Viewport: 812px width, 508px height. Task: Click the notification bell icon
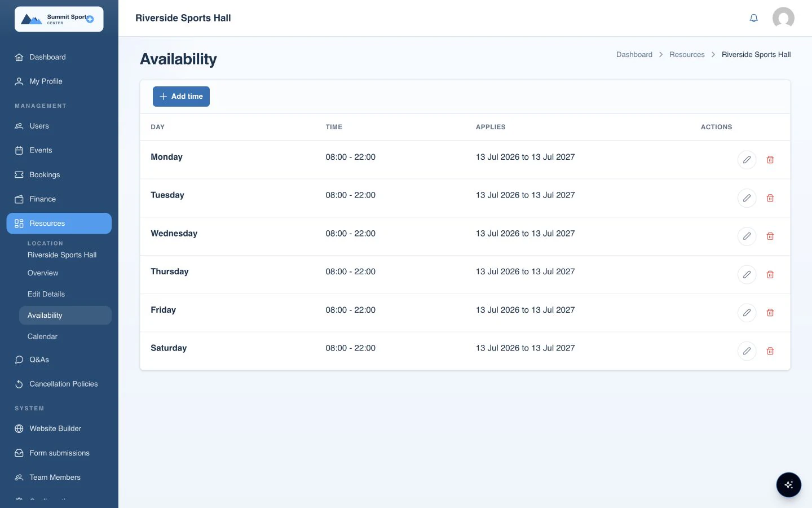point(753,18)
